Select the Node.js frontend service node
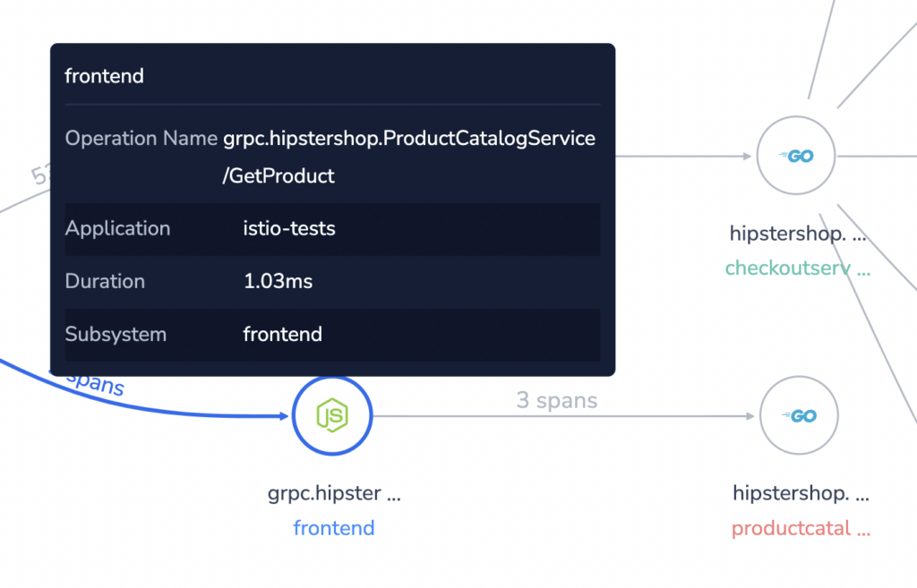917x588 pixels. [x=332, y=415]
